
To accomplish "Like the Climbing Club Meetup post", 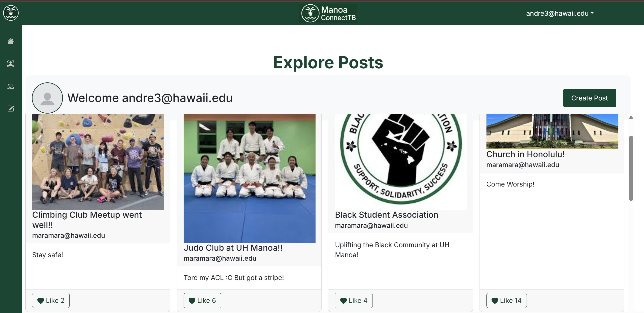I will click(x=51, y=300).
